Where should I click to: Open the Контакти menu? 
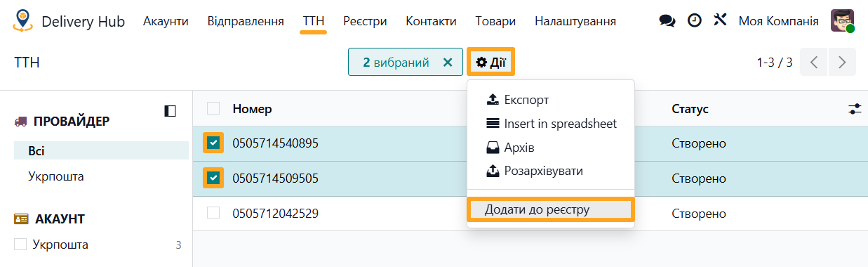point(431,21)
